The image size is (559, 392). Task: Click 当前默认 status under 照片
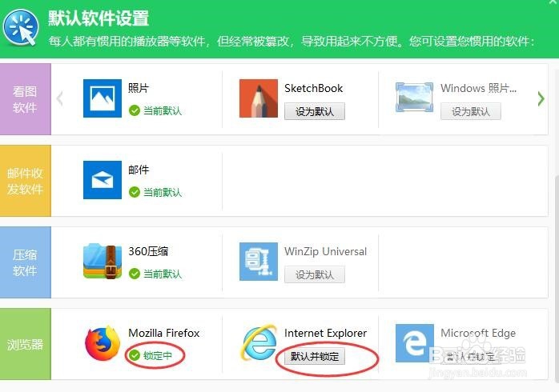[x=163, y=110]
